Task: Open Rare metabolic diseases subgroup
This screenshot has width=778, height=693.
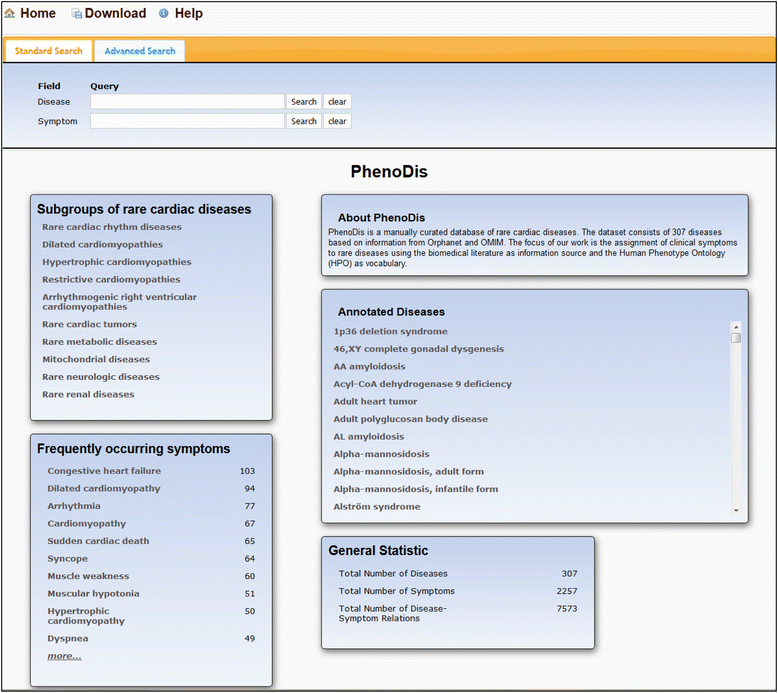Action: 99,342
